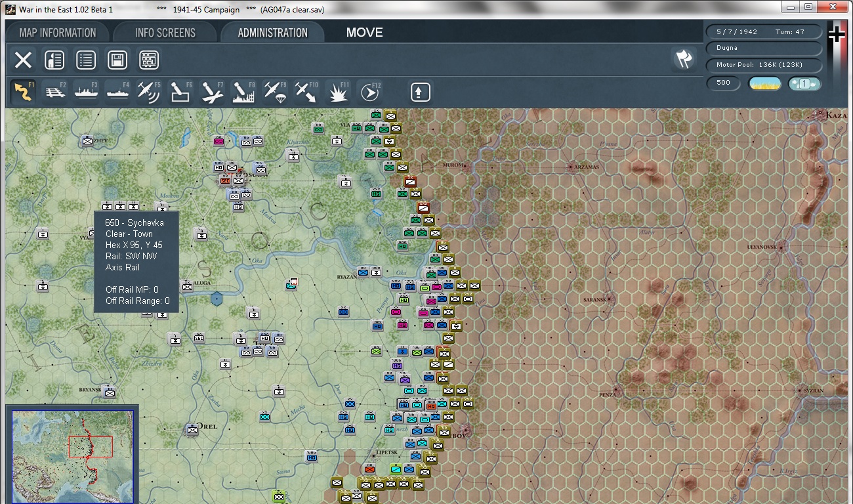The width and height of the screenshot is (853, 504).
Task: Switch to the INFO SCREENS tab
Action: tap(165, 33)
